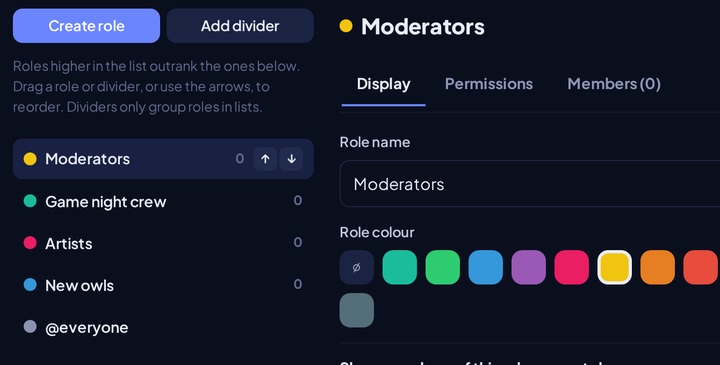Choose the selected yellow colour swatch

[x=614, y=267]
